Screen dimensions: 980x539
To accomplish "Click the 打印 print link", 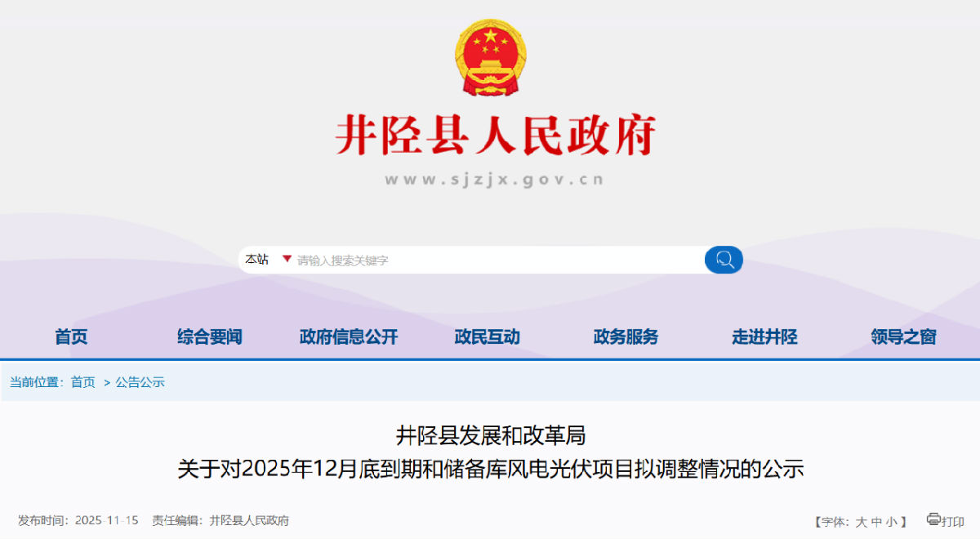I will coord(953,522).
